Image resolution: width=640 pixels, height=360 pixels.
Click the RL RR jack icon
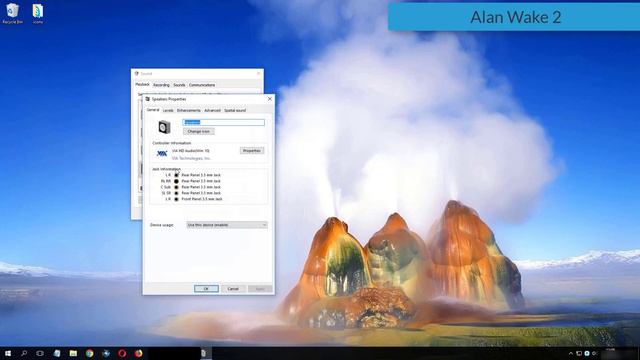(176, 181)
